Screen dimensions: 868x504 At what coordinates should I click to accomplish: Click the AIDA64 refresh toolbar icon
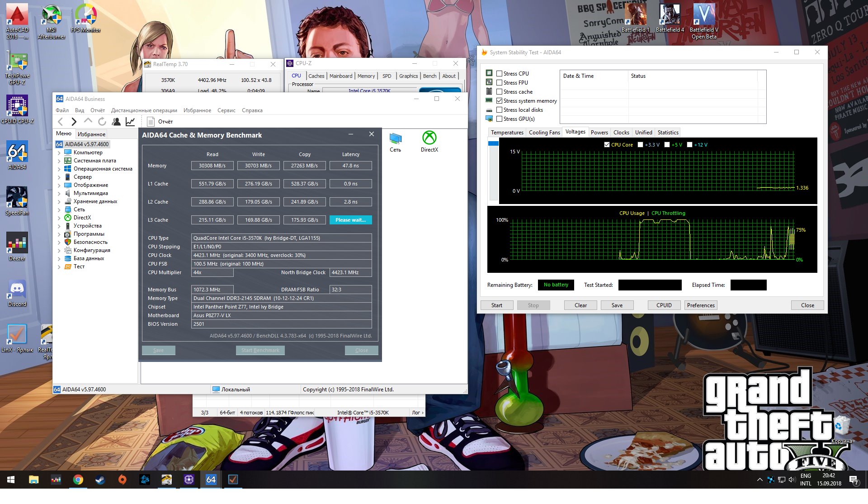(x=102, y=121)
